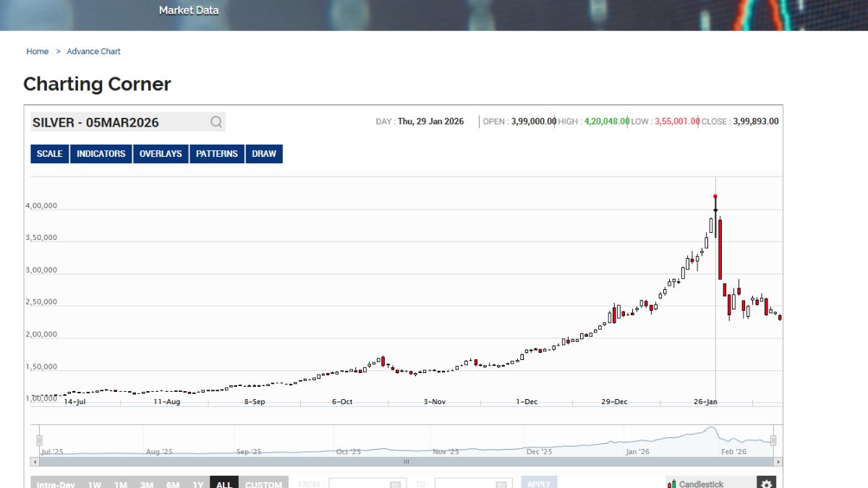Image resolution: width=868 pixels, height=488 pixels.
Task: Open chart settings gear icon
Action: coord(767,483)
